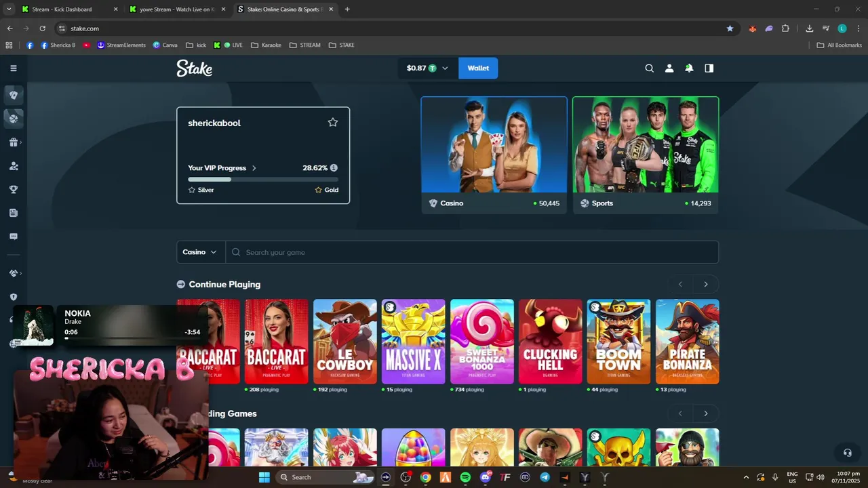Click the Stake logo

tap(195, 68)
